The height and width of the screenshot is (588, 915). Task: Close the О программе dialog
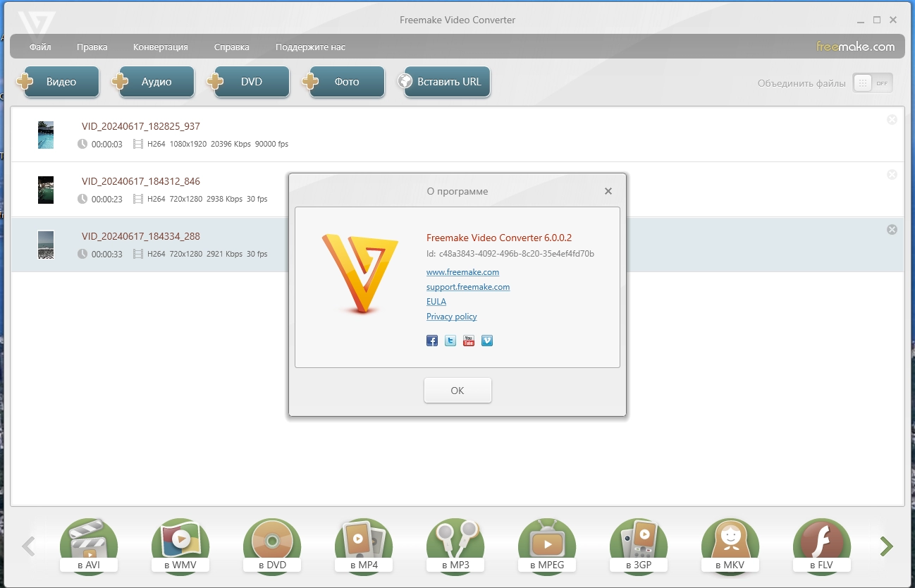608,191
